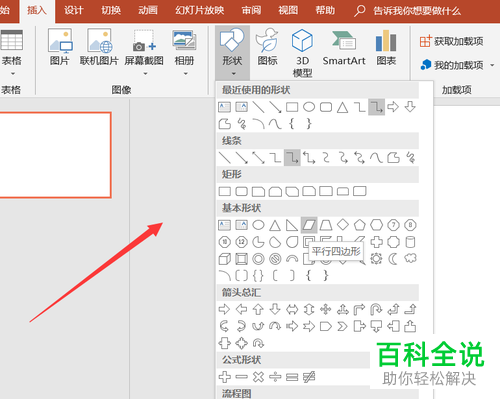This screenshot has height=399, width=500.
Task: Choose the moon shape in 基本形状
Action: point(393,259)
